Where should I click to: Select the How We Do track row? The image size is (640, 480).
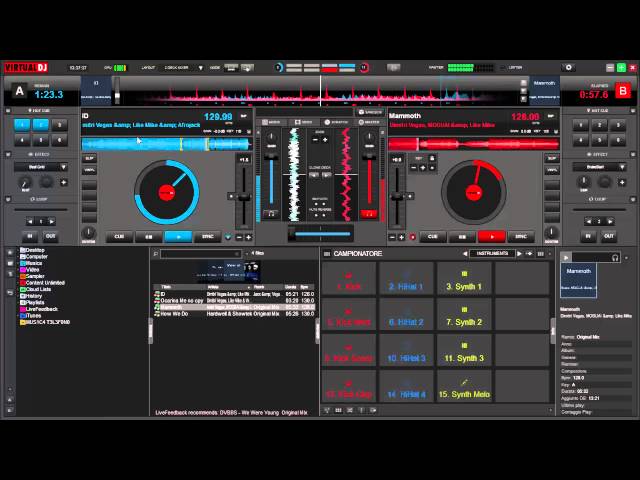(x=234, y=314)
